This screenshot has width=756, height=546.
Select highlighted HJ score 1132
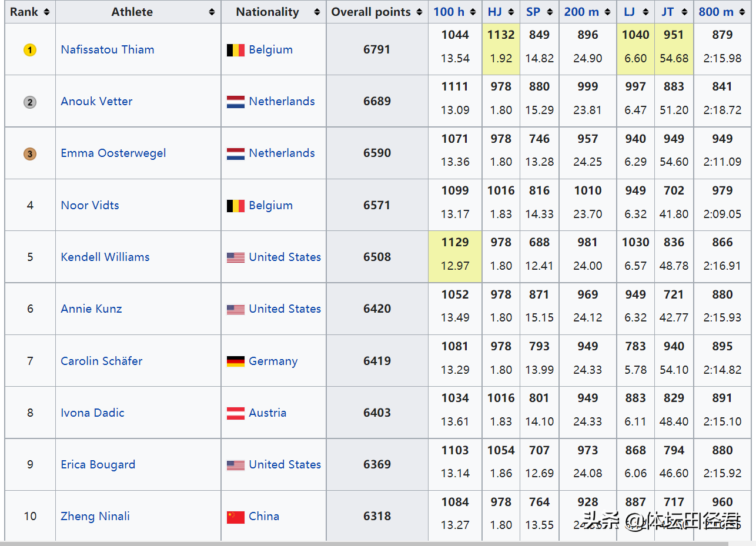(501, 35)
